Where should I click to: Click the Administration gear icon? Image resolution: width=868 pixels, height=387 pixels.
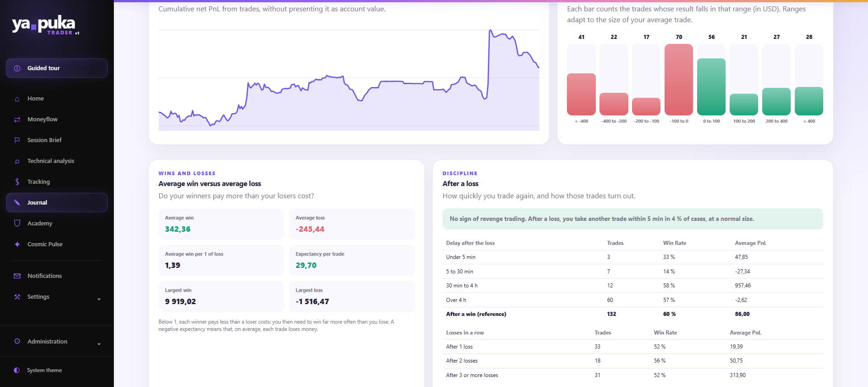click(x=17, y=341)
